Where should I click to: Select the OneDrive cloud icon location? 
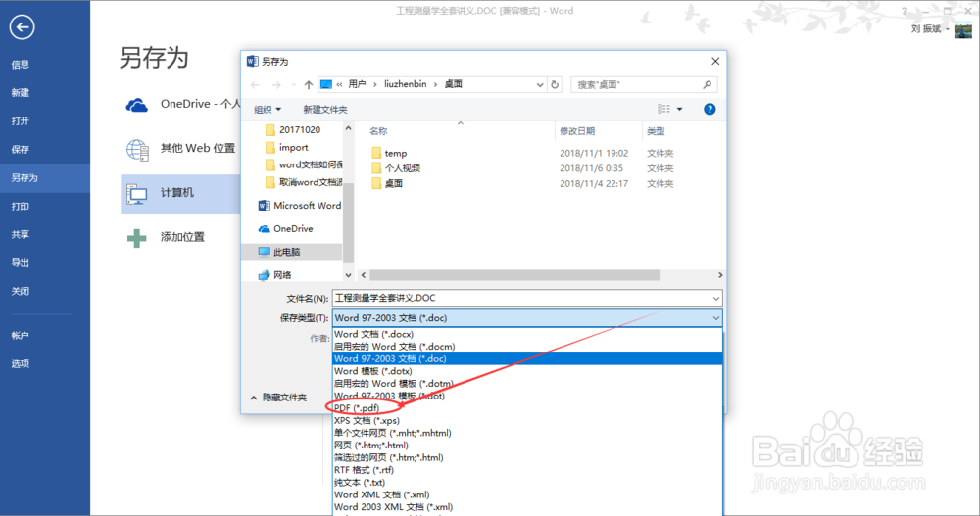[137, 105]
